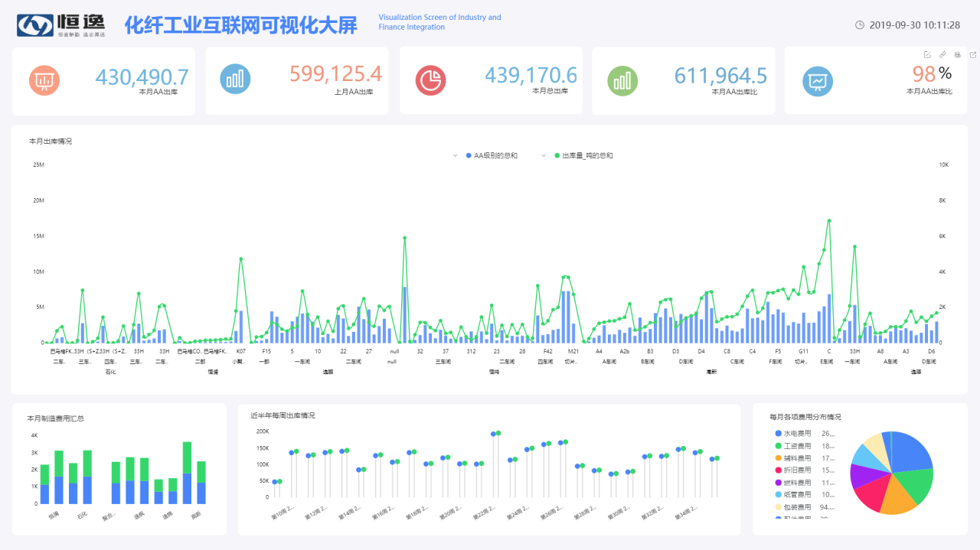Select the red 本月总出库 pie chart icon
The width and height of the screenshot is (980, 550).
click(x=431, y=80)
